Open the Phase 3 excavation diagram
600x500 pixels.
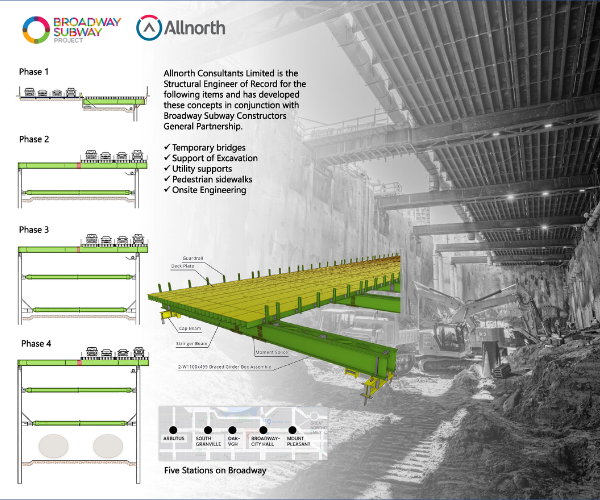[x=83, y=278]
